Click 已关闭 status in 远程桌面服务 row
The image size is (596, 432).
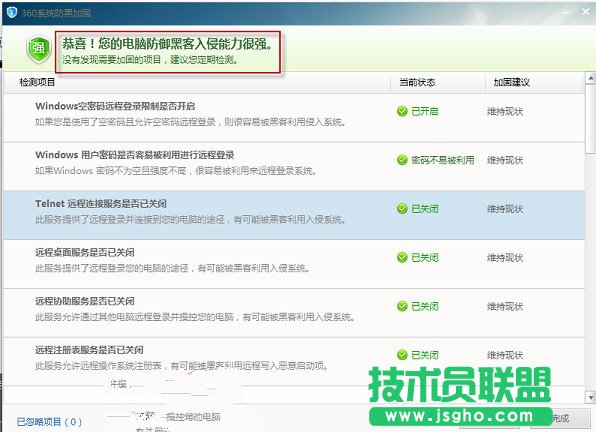[425, 258]
